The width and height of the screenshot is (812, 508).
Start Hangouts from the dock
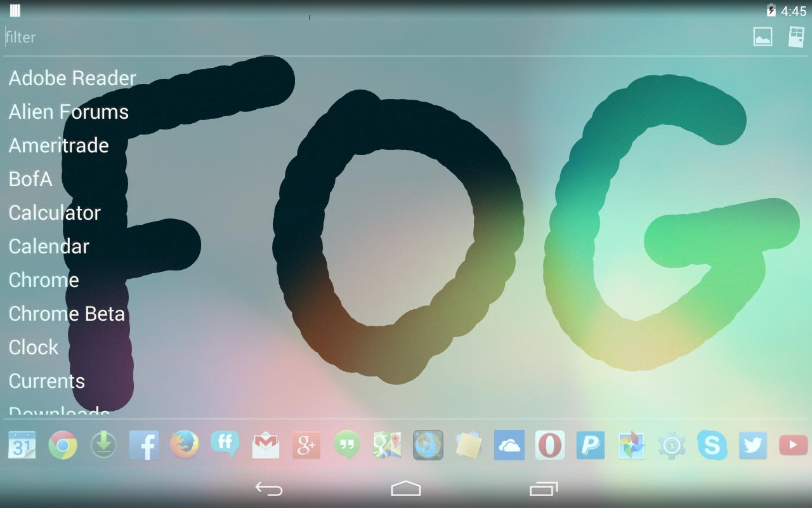pos(346,445)
